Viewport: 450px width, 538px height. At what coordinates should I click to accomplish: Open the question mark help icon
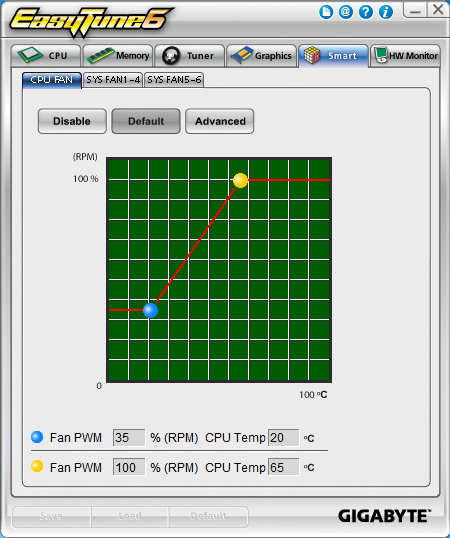[366, 12]
